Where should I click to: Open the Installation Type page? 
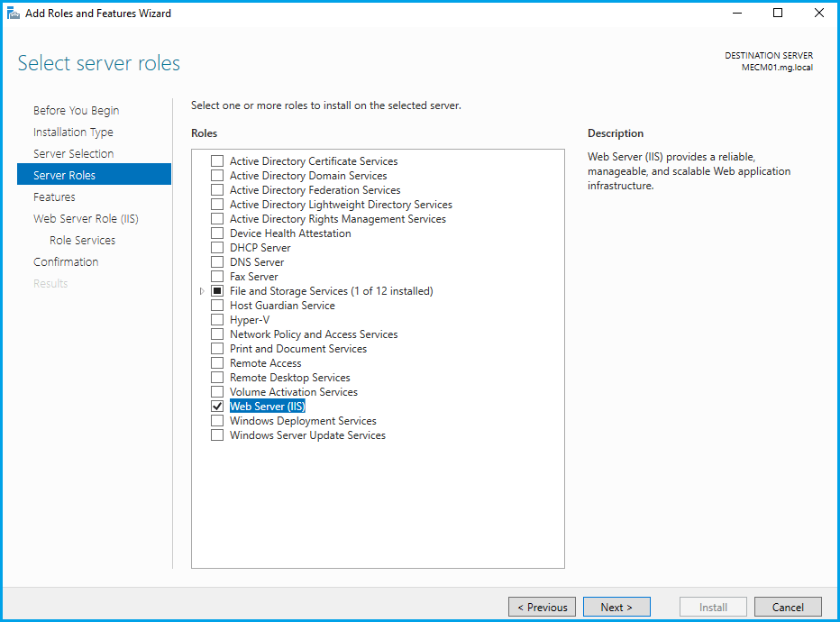click(x=73, y=133)
